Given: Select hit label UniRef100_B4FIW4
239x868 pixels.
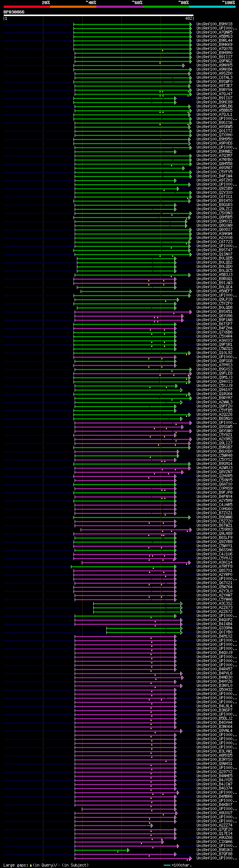Looking at the screenshot, I should coord(215,176).
